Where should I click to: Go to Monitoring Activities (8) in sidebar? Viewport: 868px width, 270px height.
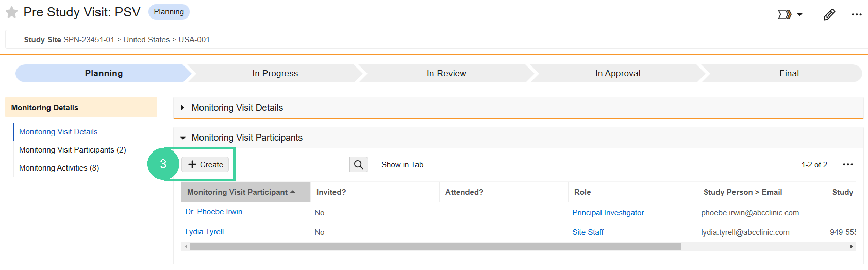[x=59, y=168]
